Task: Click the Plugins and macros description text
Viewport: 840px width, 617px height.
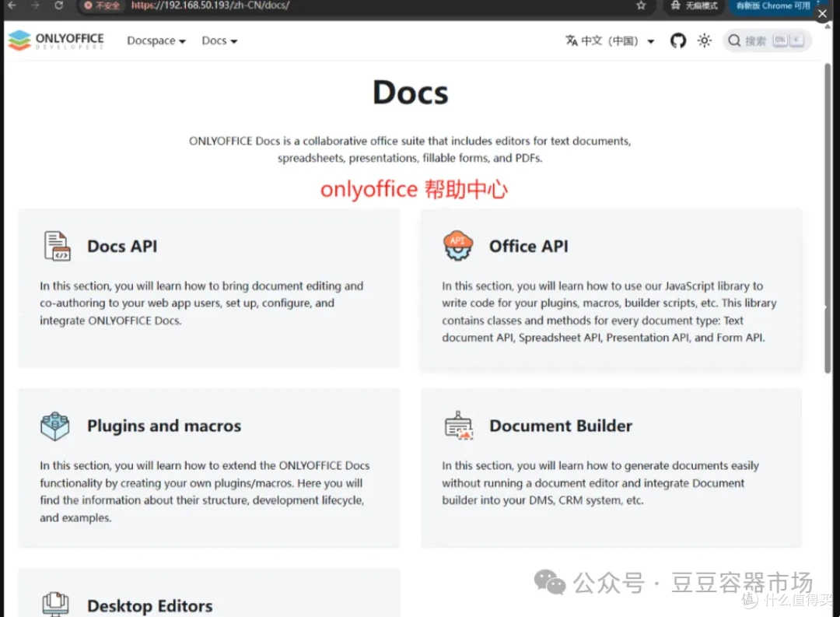Action: (205, 492)
